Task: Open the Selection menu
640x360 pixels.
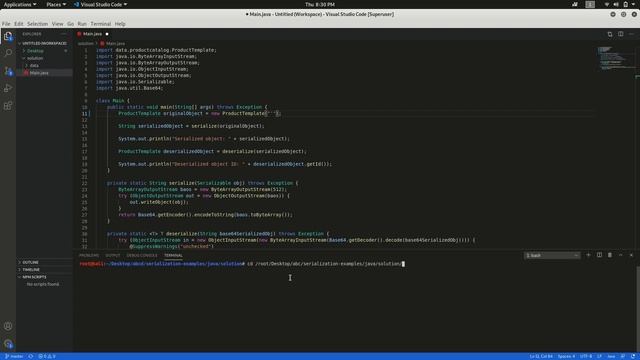Action: [x=38, y=24]
